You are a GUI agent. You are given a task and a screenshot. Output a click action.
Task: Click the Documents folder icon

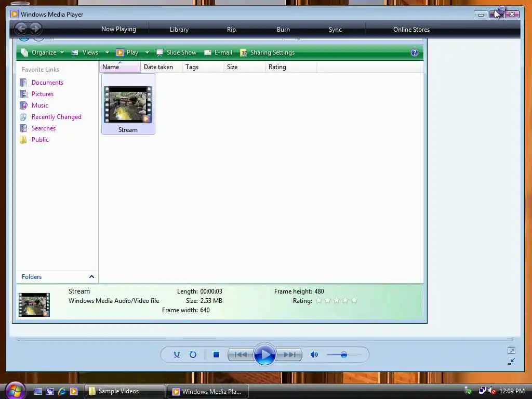23,83
